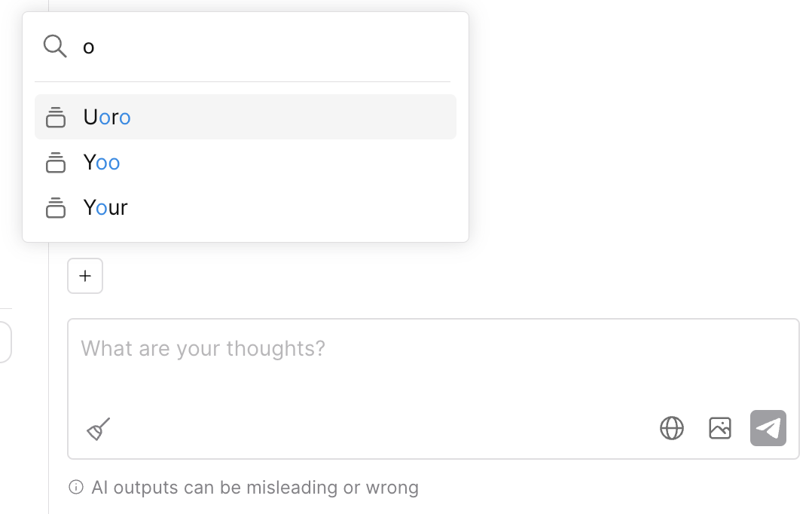Screen dimensions: 812x514
Task: Click the partially visible box at left edge
Action: click(x=5, y=343)
